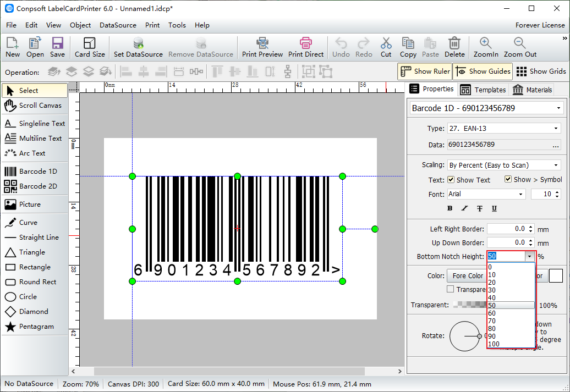
Task: Select the Barcode 2D tool
Action: click(35, 186)
